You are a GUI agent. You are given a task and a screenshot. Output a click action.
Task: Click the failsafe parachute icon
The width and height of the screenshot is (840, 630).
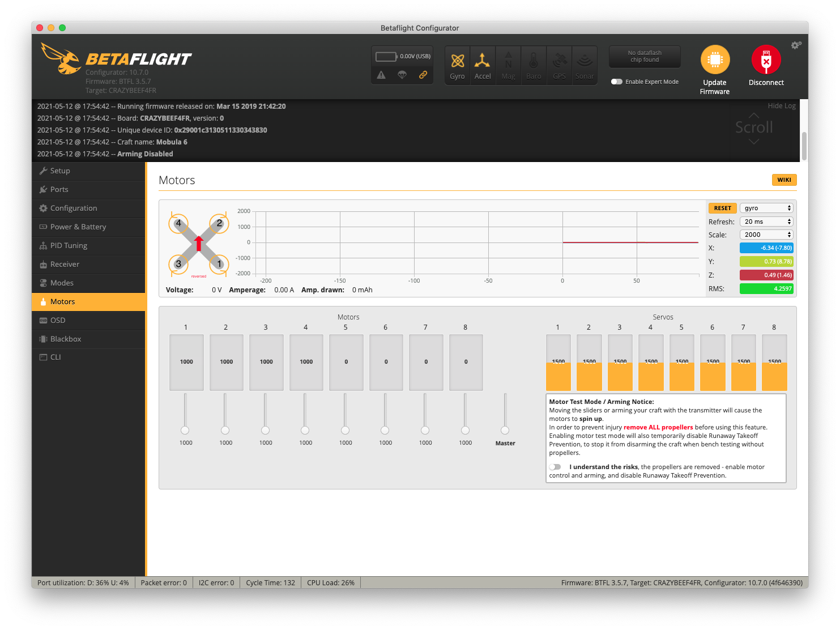coord(402,75)
